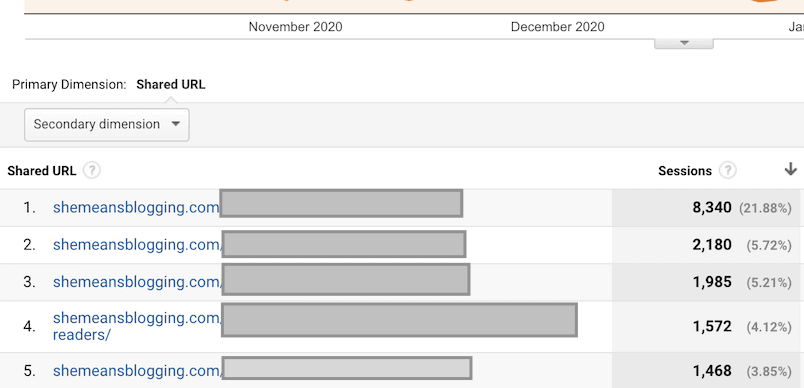Click the Sessions column header

pos(685,171)
